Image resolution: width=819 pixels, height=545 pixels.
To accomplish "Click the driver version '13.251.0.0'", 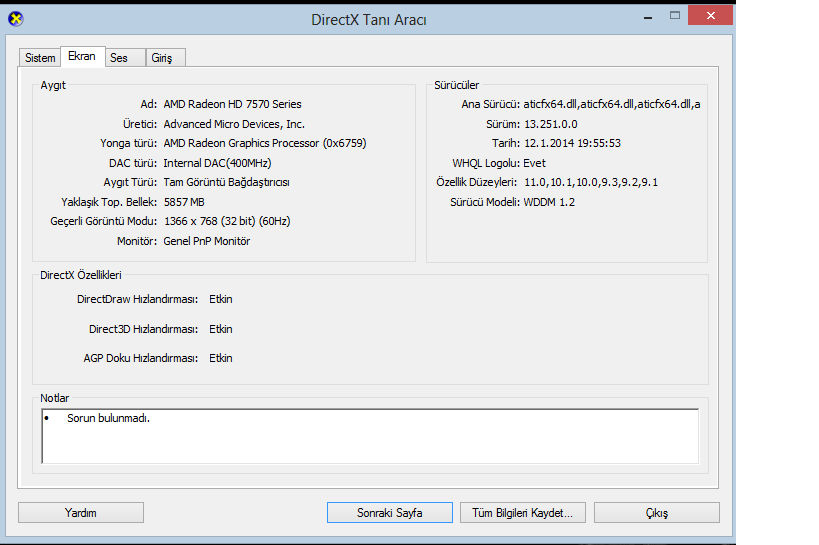I will pos(551,124).
